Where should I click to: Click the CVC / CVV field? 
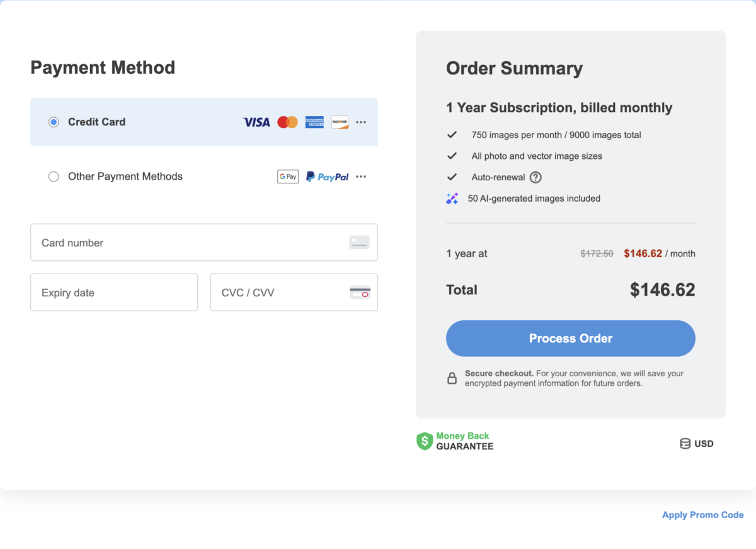[277, 292]
